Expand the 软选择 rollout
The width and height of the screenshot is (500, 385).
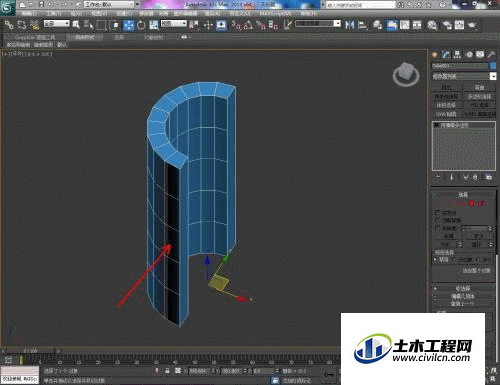(x=464, y=288)
